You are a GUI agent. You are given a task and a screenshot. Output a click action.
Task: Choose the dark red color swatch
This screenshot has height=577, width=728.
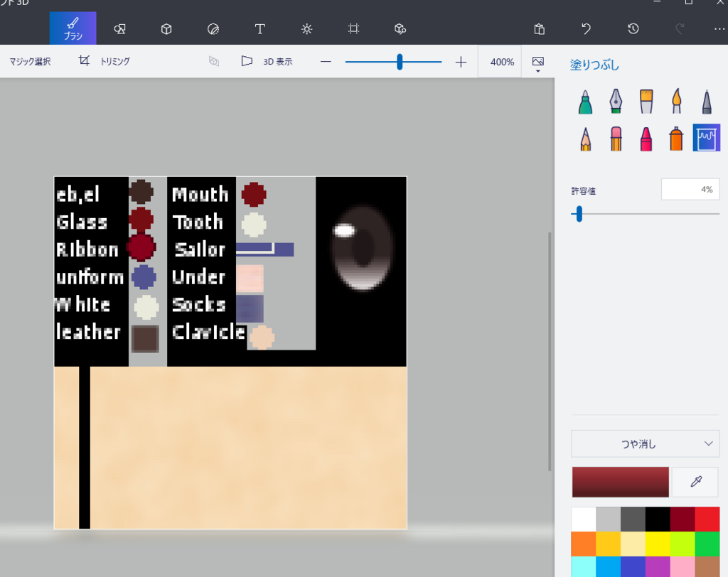[x=682, y=519]
